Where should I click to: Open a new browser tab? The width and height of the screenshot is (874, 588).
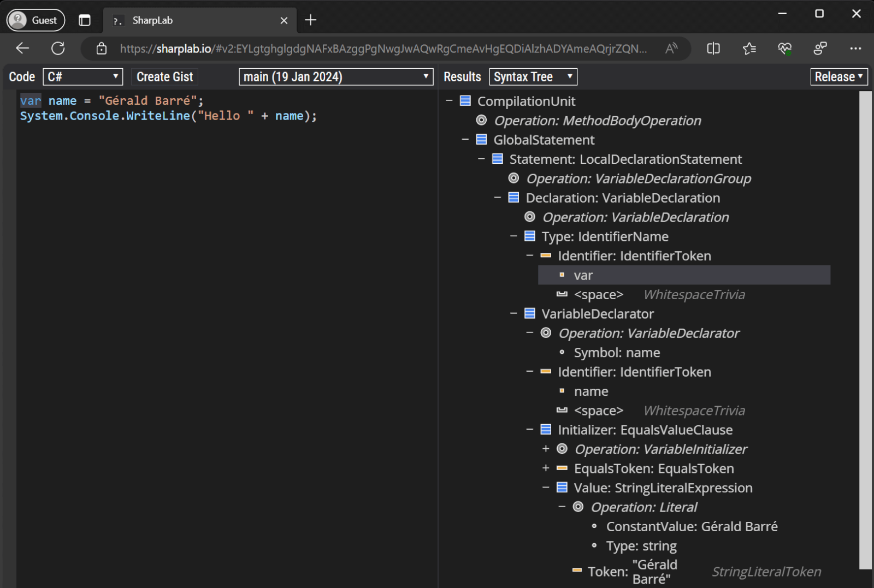310,20
